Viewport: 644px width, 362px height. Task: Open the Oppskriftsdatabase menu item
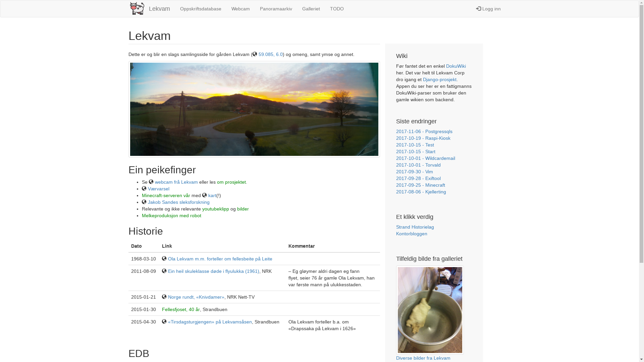pos(201,9)
